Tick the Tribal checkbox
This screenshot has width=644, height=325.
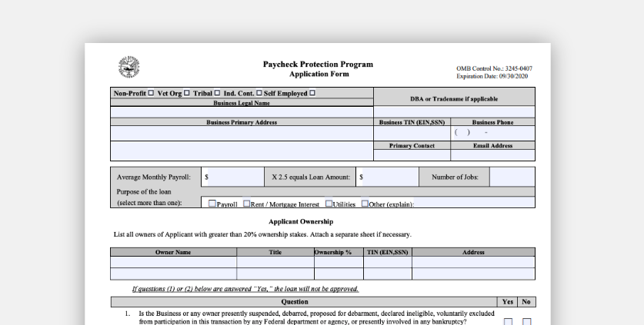pos(217,93)
